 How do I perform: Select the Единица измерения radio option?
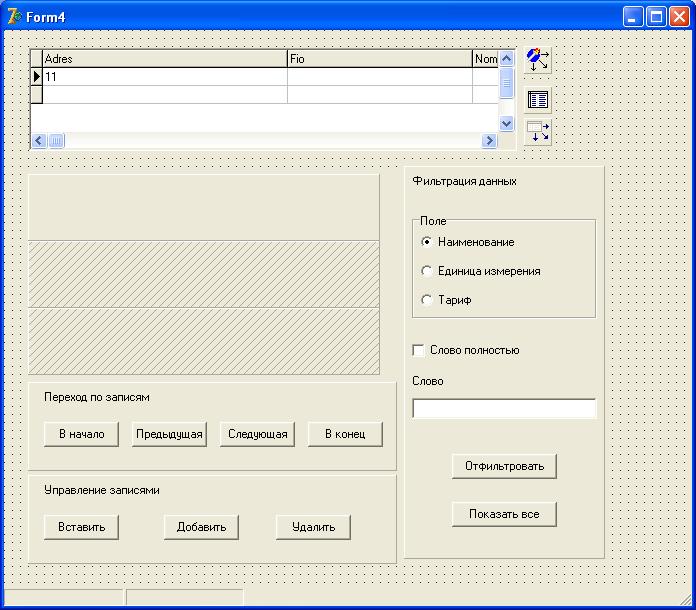click(x=427, y=271)
